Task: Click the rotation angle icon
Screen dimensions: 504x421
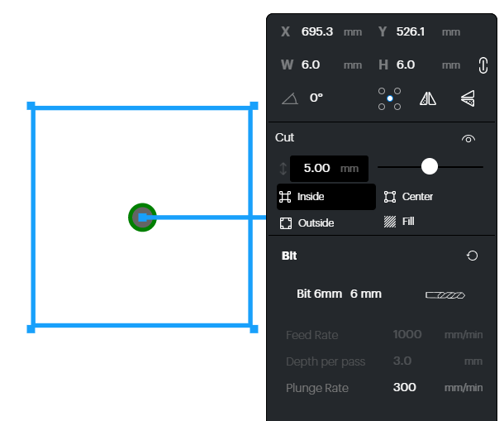Action: 289,98
